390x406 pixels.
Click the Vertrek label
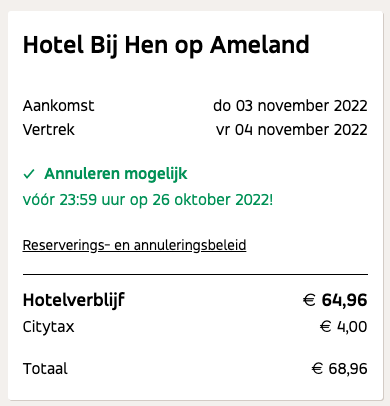point(49,130)
